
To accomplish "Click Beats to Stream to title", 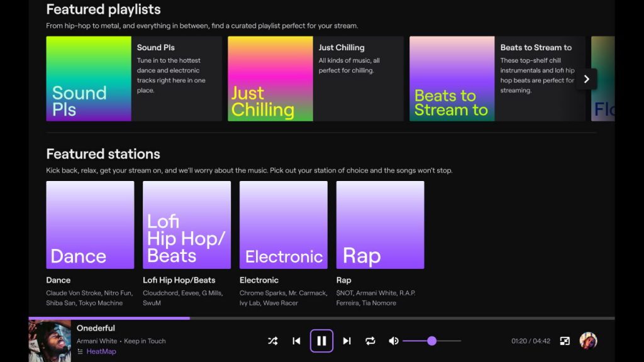I will [x=536, y=47].
